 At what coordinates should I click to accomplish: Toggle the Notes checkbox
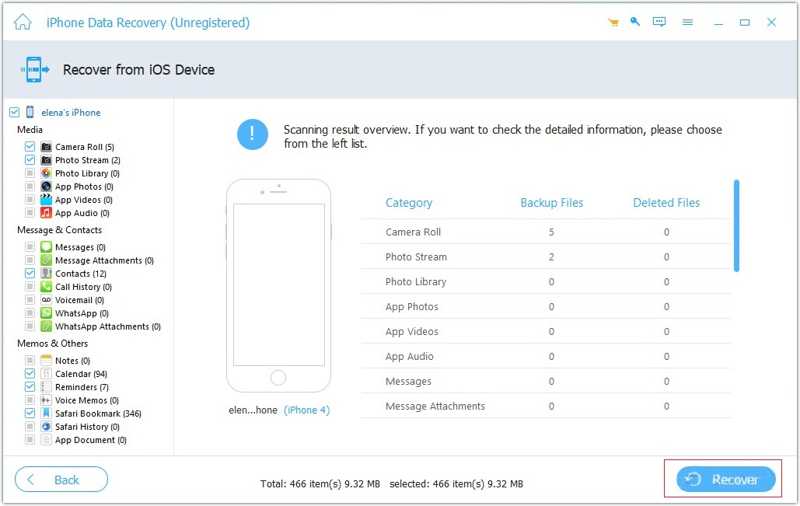(30, 361)
